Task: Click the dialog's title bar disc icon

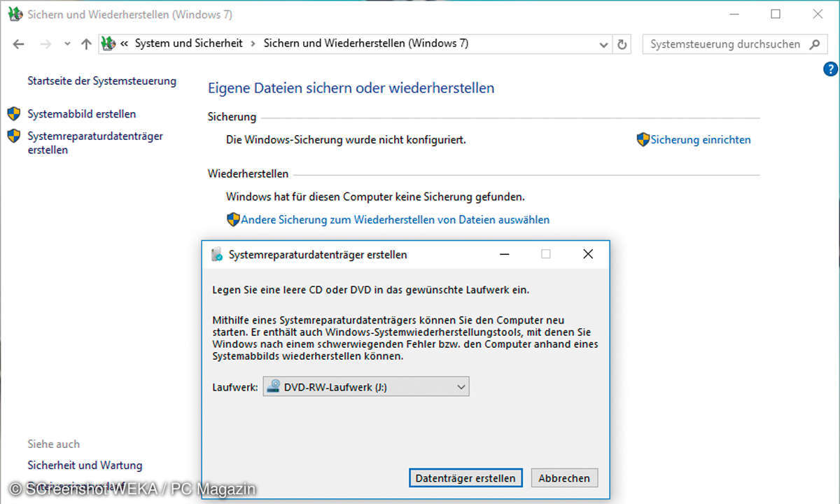Action: [217, 255]
